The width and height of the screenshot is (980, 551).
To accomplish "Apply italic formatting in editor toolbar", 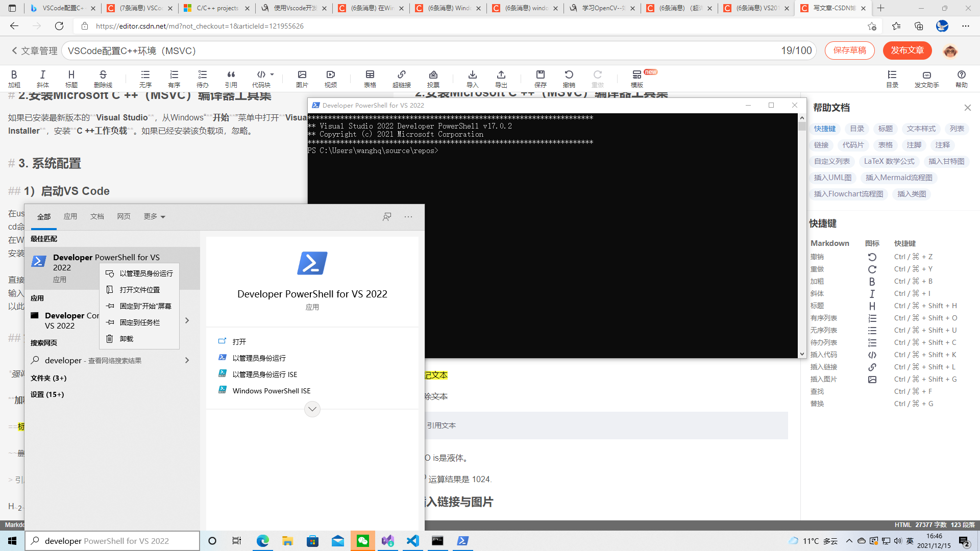I will [43, 79].
